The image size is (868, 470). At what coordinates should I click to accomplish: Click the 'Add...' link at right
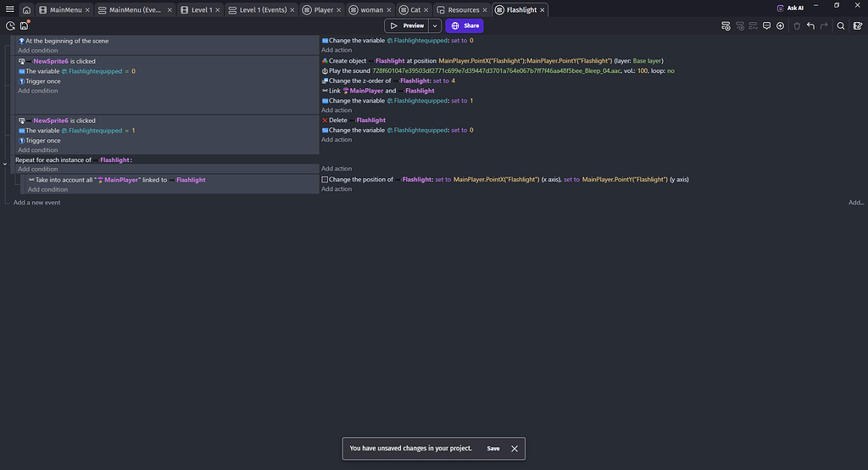856,203
